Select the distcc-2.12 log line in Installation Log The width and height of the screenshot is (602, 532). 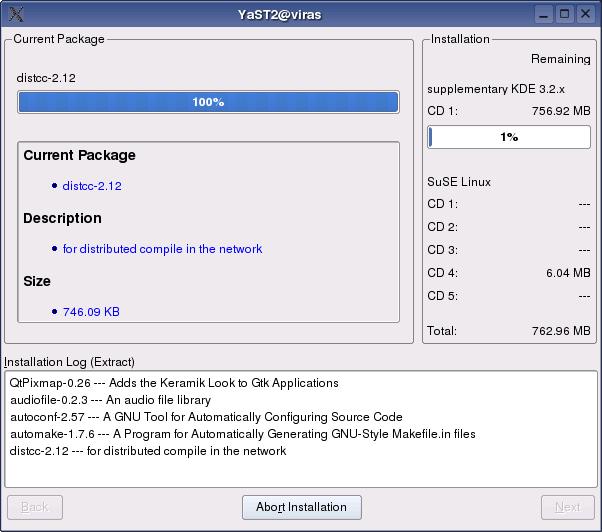[148, 451]
